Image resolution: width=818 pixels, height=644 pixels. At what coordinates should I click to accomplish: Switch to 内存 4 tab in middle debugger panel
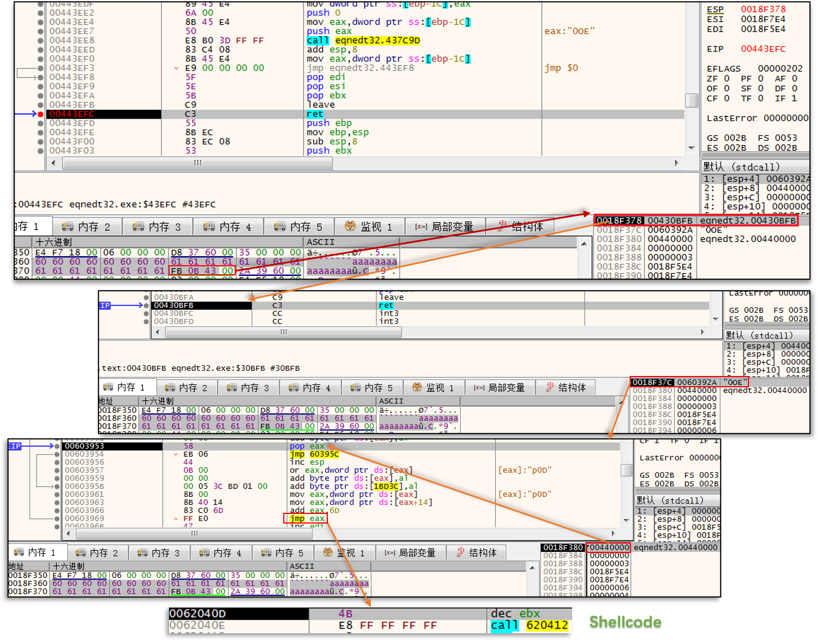tap(310, 387)
